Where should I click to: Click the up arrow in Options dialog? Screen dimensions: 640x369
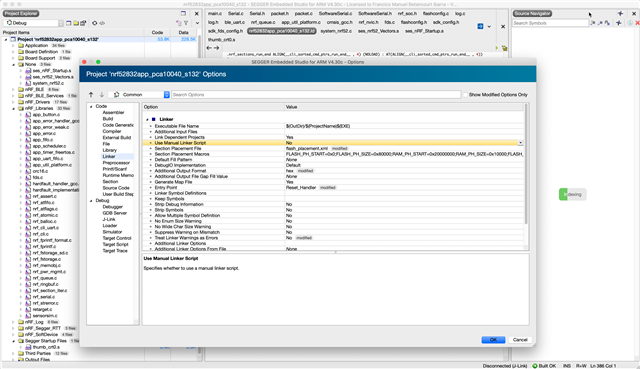tap(91, 95)
